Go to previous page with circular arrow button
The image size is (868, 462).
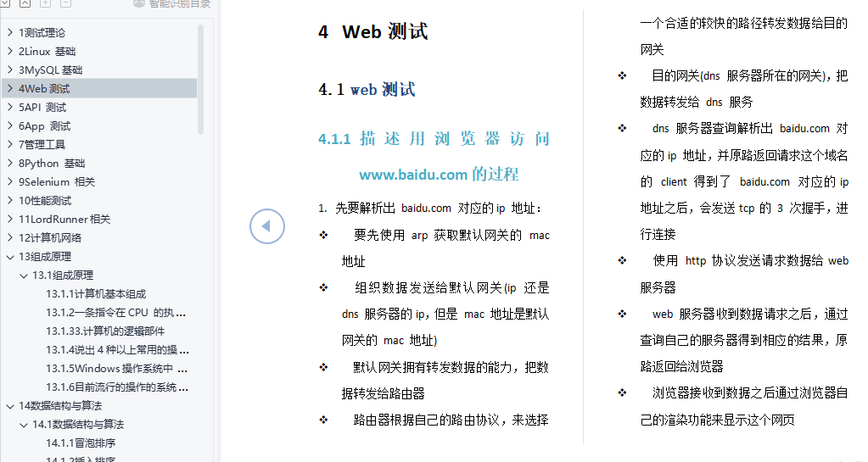click(x=266, y=226)
